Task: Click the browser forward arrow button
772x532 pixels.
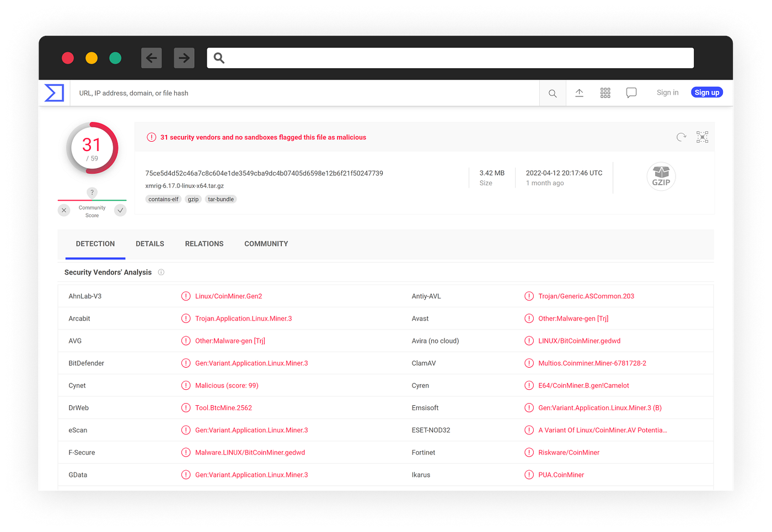Action: click(184, 58)
